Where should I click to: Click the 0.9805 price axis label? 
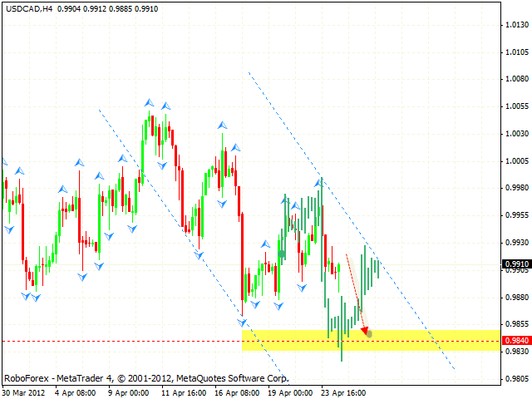click(x=517, y=378)
